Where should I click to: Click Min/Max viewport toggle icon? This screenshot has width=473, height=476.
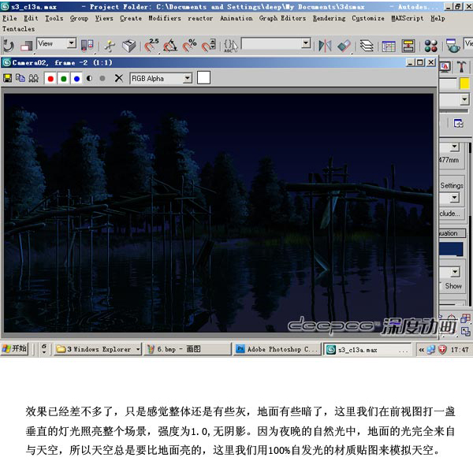pos(466,331)
